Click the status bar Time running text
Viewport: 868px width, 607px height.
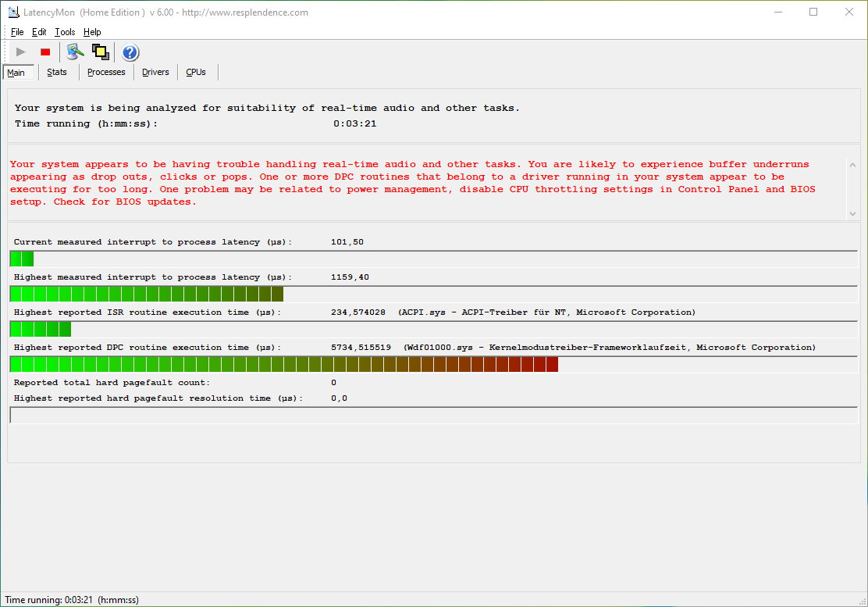coord(72,600)
